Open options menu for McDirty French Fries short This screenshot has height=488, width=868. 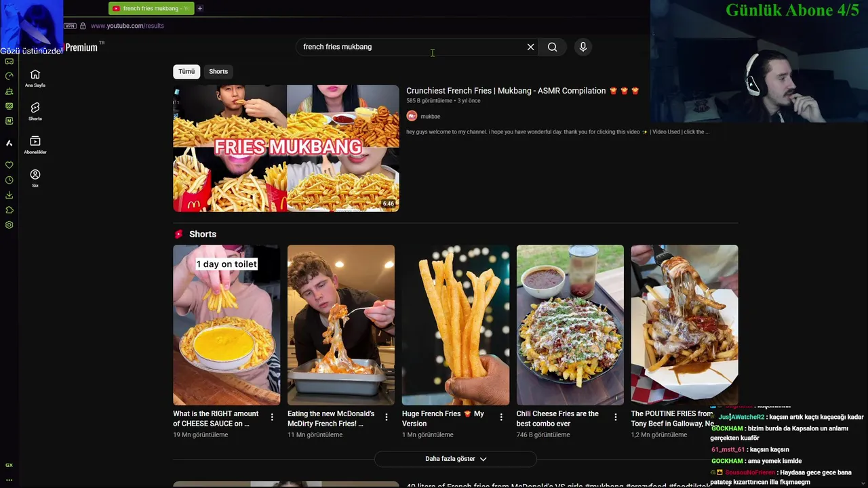(387, 418)
